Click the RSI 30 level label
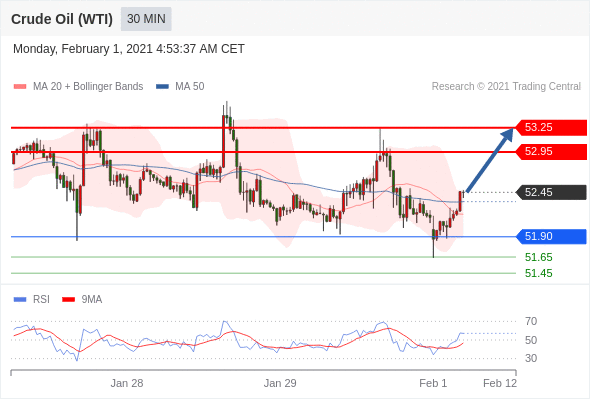The image size is (590, 400). (531, 358)
